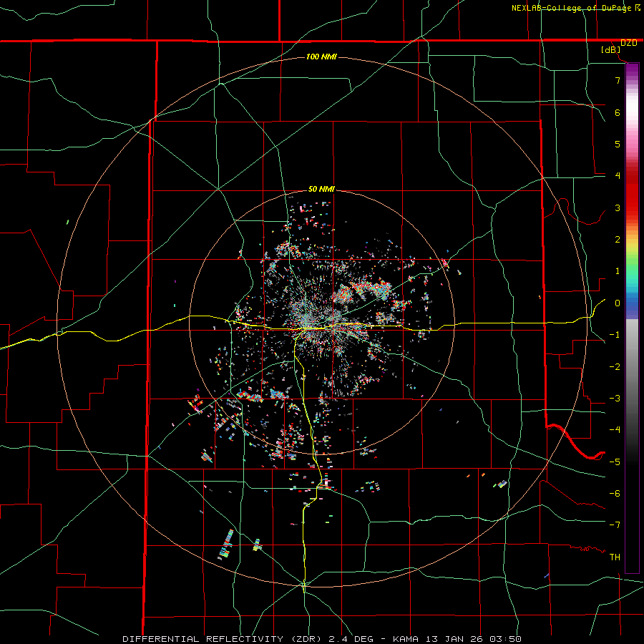Select the 7 dB scale value
This screenshot has height=644, width=644.
point(618,80)
